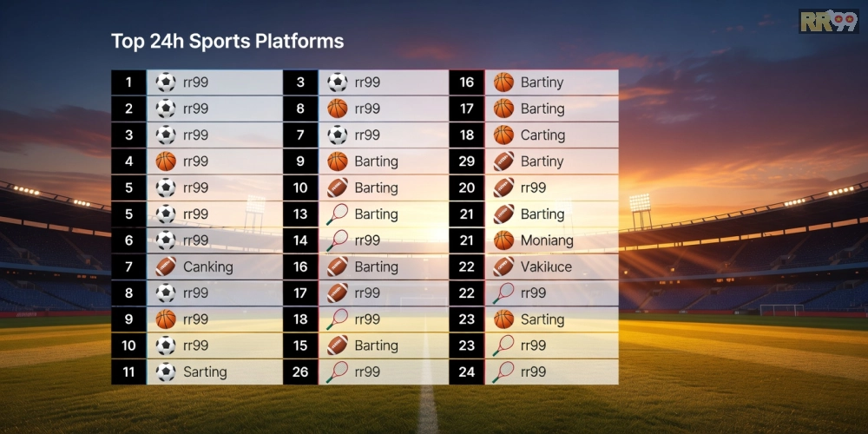Click the football icon in rank 15 row
Viewport: 868px width, 434px height.
tap(337, 345)
